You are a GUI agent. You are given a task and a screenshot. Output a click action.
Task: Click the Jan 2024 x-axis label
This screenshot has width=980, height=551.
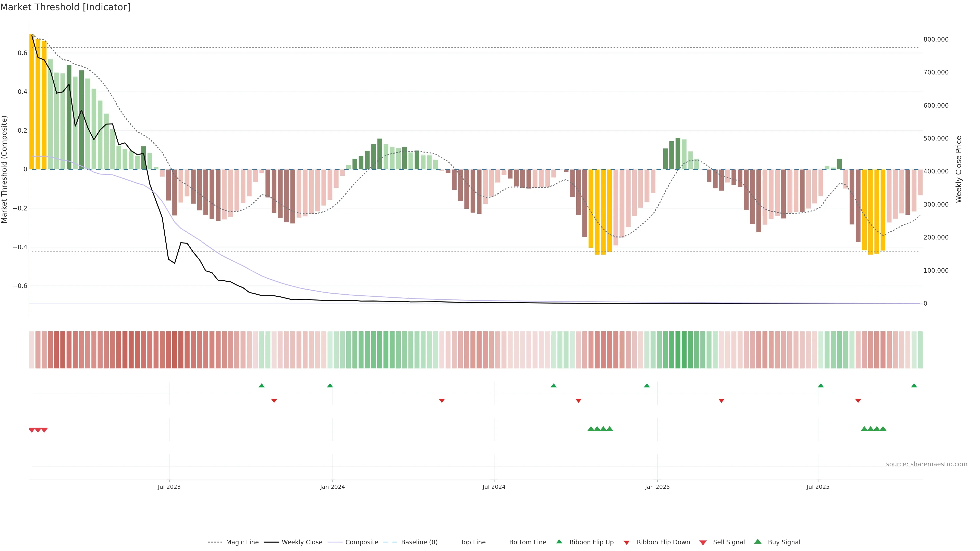coord(332,487)
